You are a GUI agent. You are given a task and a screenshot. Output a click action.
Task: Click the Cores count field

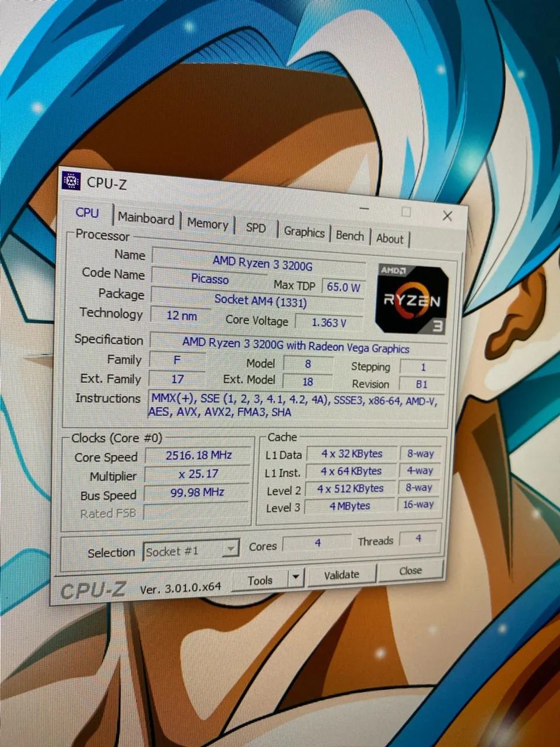[317, 543]
